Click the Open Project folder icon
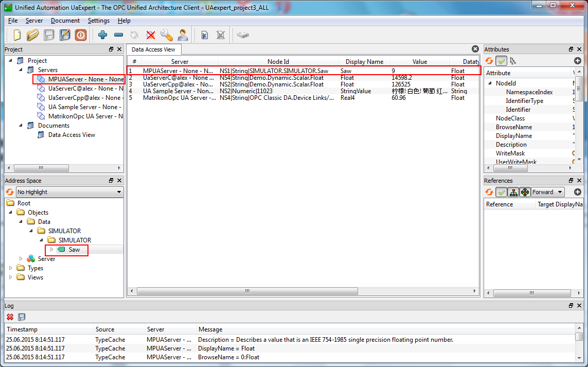This screenshot has height=367, width=588. [32, 35]
